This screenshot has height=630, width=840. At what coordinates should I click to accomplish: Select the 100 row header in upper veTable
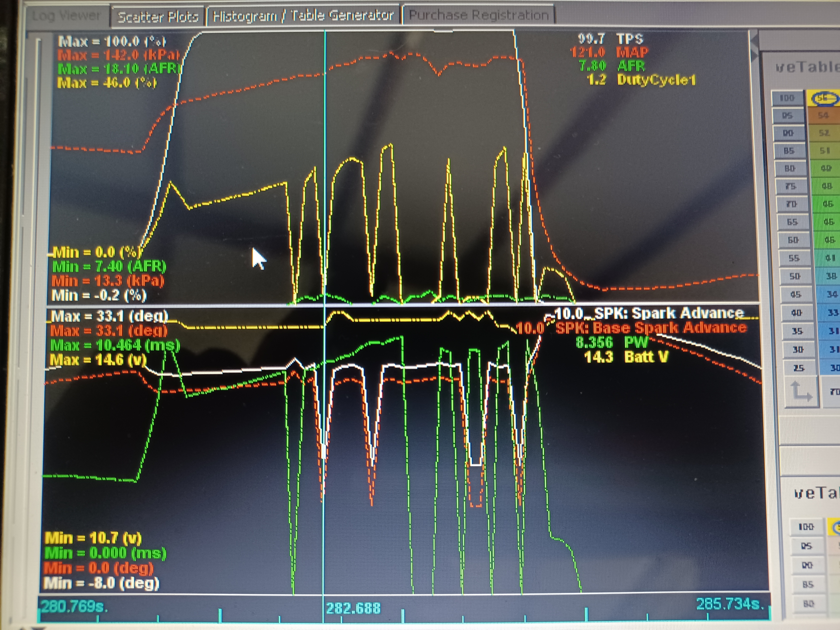(x=787, y=98)
